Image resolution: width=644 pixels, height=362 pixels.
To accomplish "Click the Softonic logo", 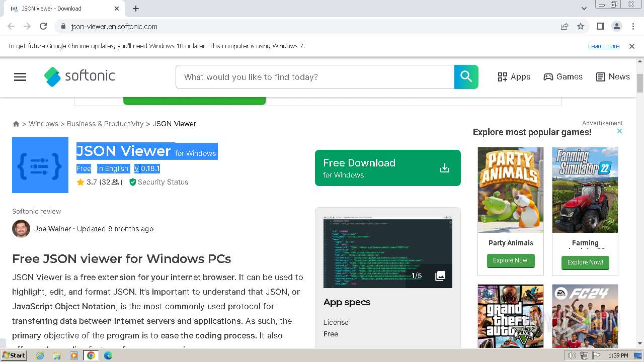I will coord(79,76).
